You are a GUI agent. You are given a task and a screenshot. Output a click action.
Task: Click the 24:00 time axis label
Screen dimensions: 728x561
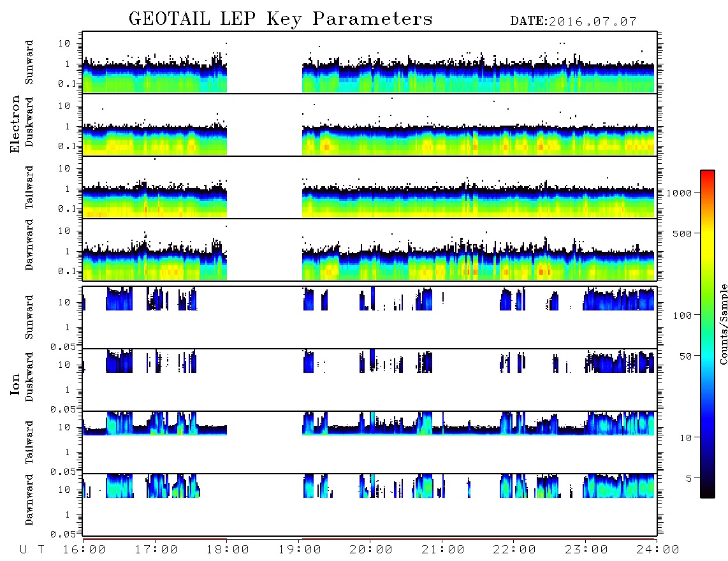point(658,550)
